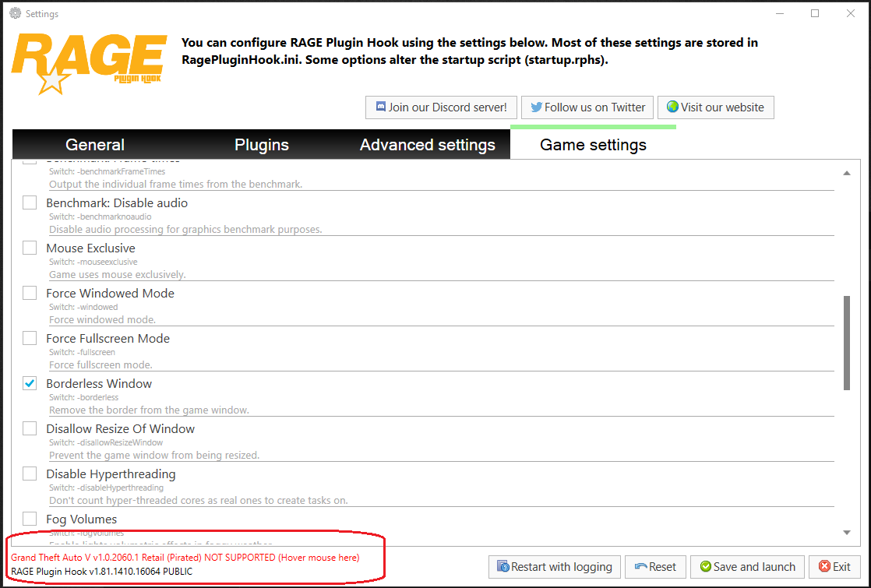Click the RAGE Plugin Hook version text
Screen dimensions: 871x588
click(x=101, y=571)
